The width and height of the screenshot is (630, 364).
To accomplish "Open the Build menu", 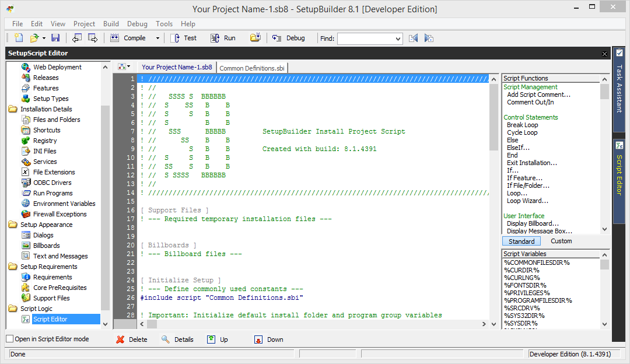I will [x=111, y=24].
